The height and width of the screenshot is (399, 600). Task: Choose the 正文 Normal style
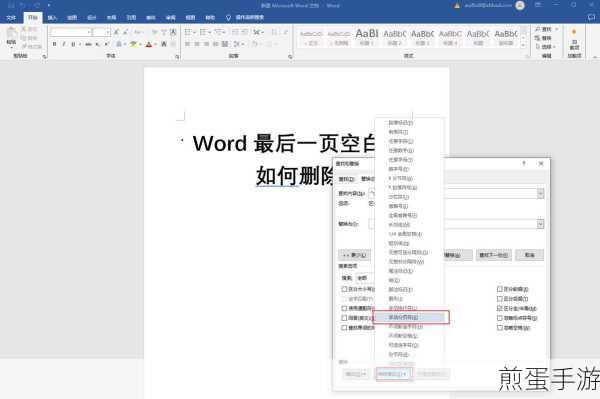[311, 37]
